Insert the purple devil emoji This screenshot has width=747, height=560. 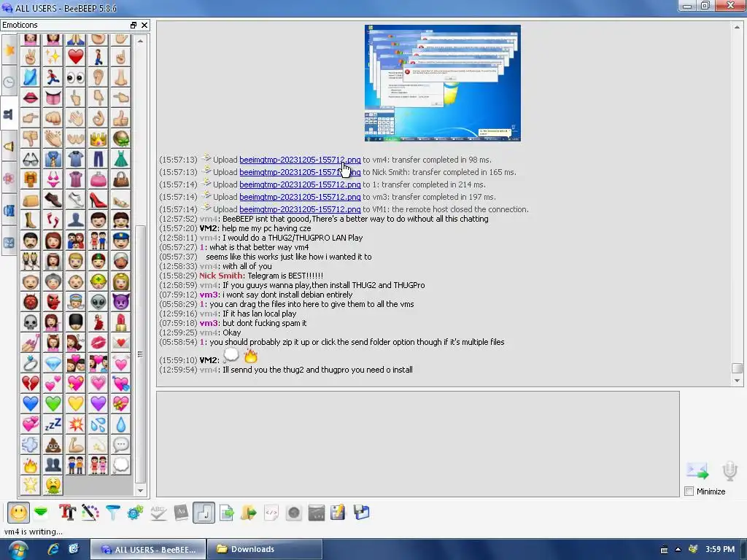(121, 302)
